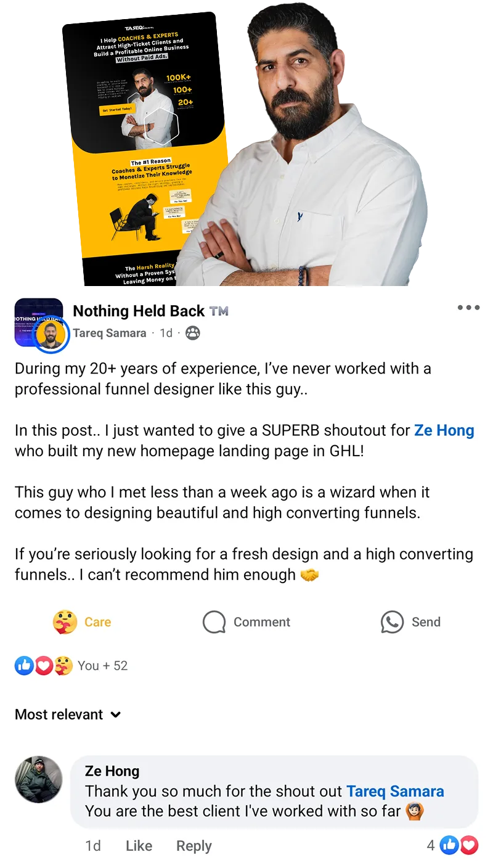Viewport: 493px width, 868px height.
Task: Expand the Most relevant comment sort dropdown
Action: pos(68,714)
